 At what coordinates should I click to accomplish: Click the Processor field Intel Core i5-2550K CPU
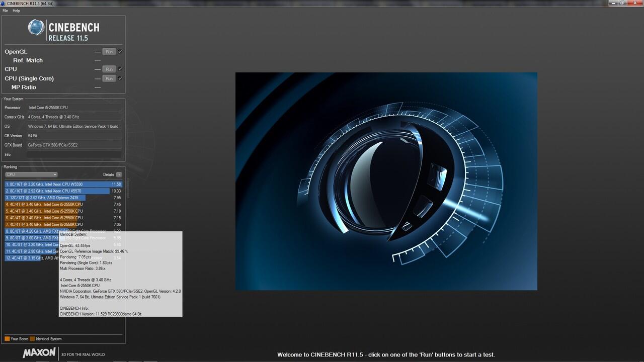[x=74, y=108]
